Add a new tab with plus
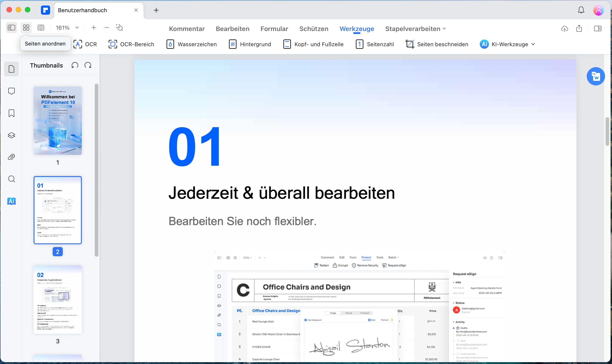The width and height of the screenshot is (612, 364). [x=156, y=10]
